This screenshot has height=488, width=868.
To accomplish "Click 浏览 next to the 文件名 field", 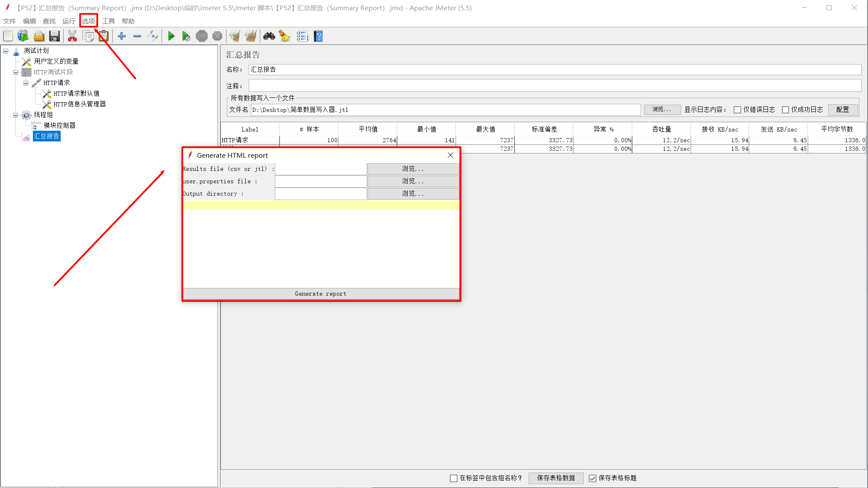I will click(662, 109).
